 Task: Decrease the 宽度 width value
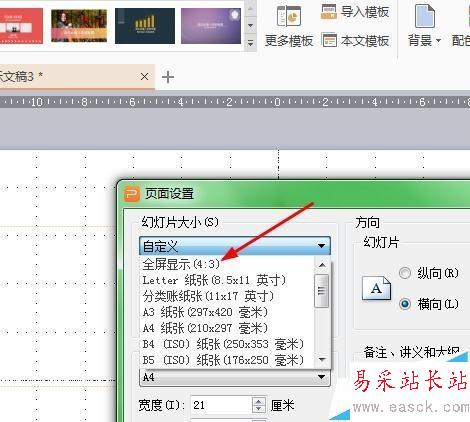coord(259,409)
